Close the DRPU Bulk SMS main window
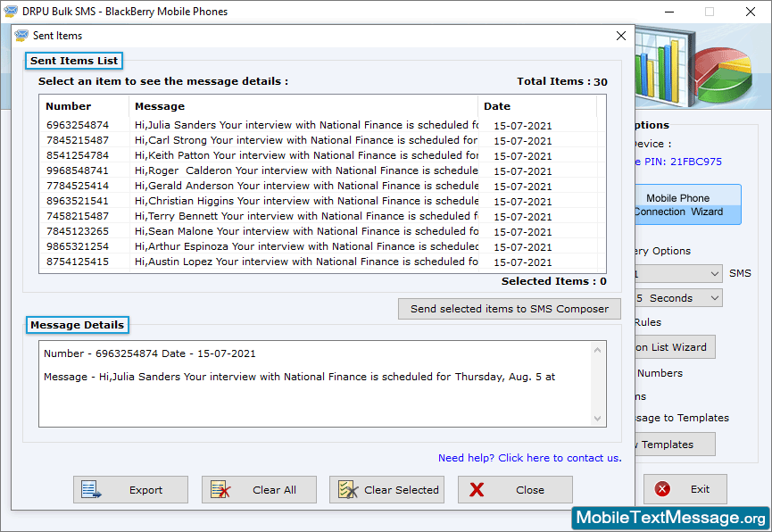 click(x=751, y=12)
